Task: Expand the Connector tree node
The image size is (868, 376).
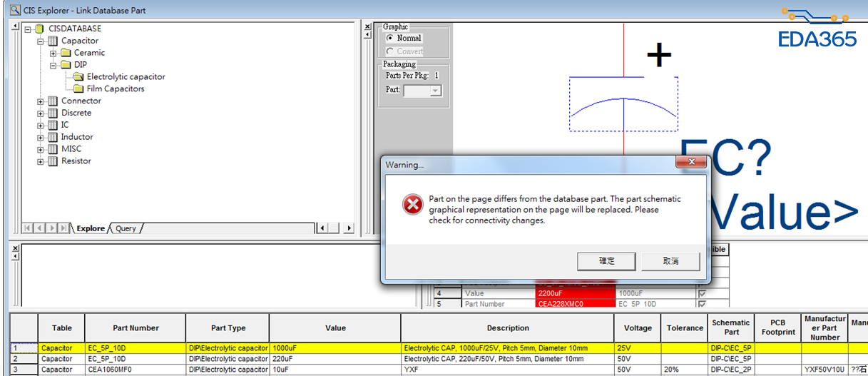Action: [x=41, y=101]
